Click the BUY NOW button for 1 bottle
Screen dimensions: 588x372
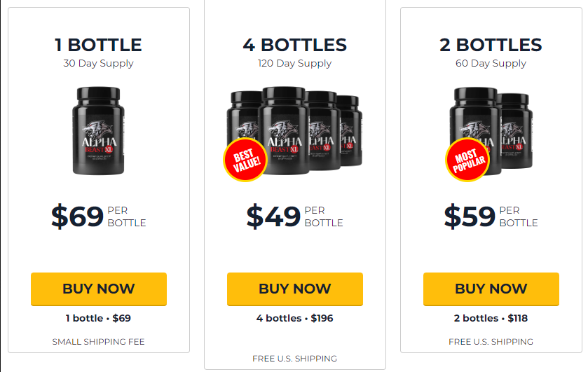99,289
